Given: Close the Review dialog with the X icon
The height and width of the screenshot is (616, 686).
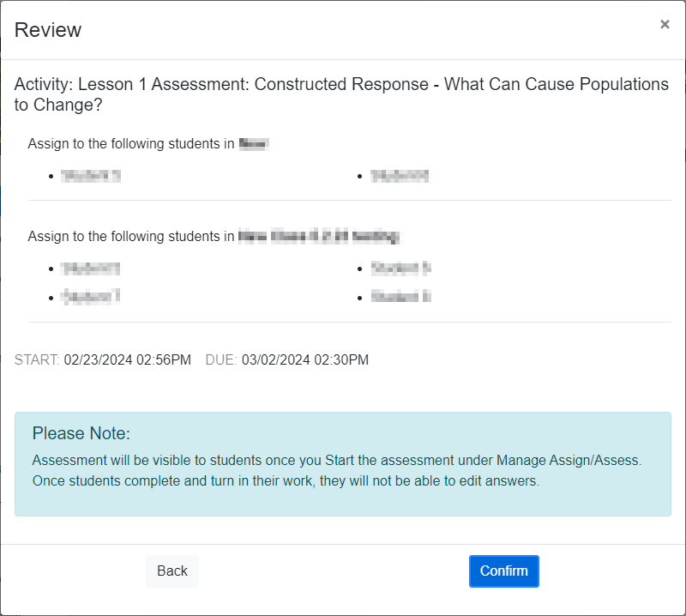Looking at the screenshot, I should pos(665,24).
